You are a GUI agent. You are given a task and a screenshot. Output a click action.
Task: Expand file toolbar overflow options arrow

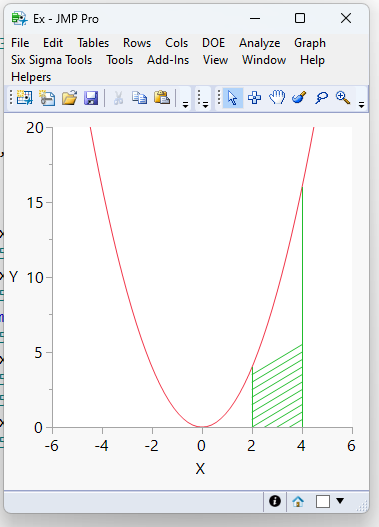[x=185, y=105]
